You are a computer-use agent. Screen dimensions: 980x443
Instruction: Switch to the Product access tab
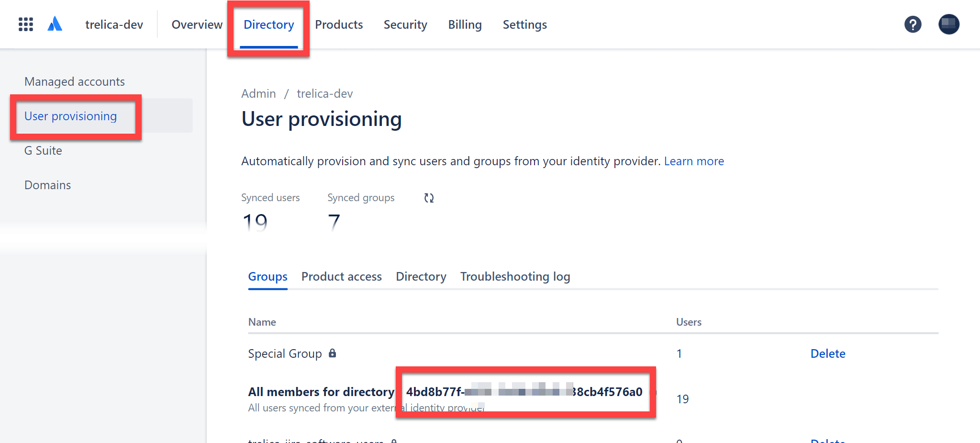341,277
